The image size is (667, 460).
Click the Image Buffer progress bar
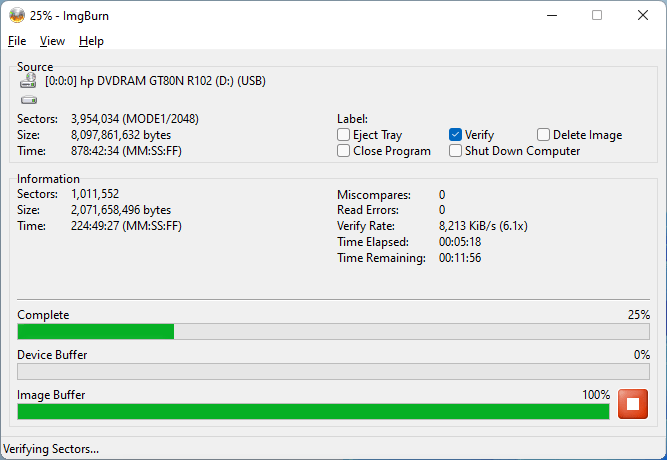[314, 411]
